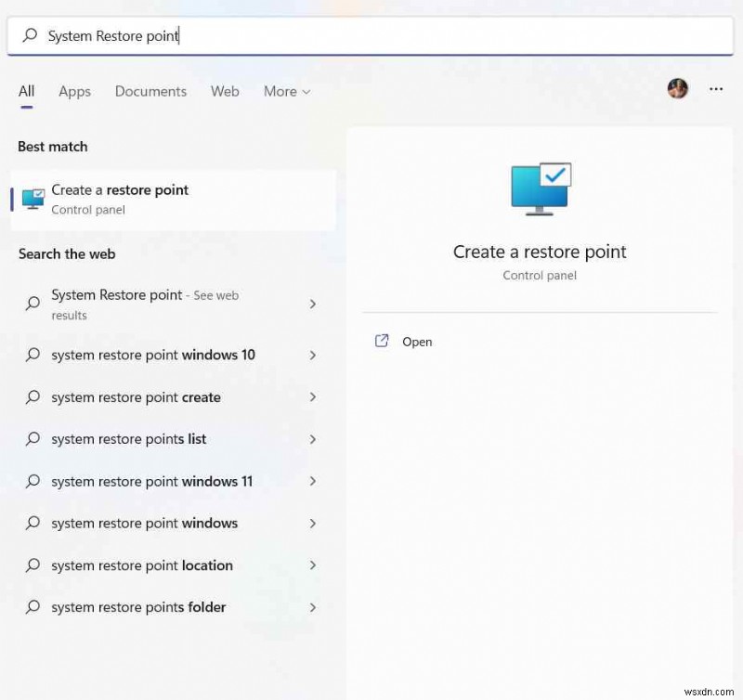Click the Create a restore point title in the preview
Image resolution: width=743 pixels, height=700 pixels.
click(540, 252)
